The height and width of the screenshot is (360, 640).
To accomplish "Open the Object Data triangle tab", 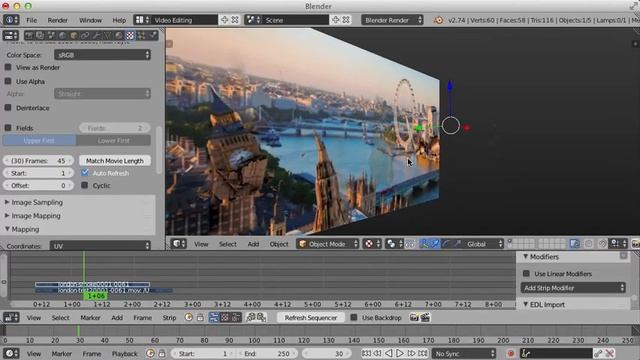I will click(107, 36).
